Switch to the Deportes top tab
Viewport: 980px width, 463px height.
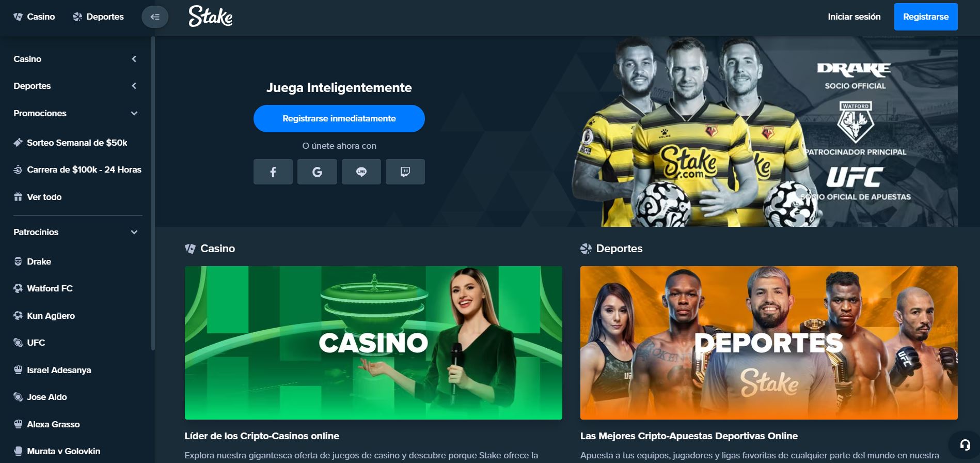[x=98, y=17]
